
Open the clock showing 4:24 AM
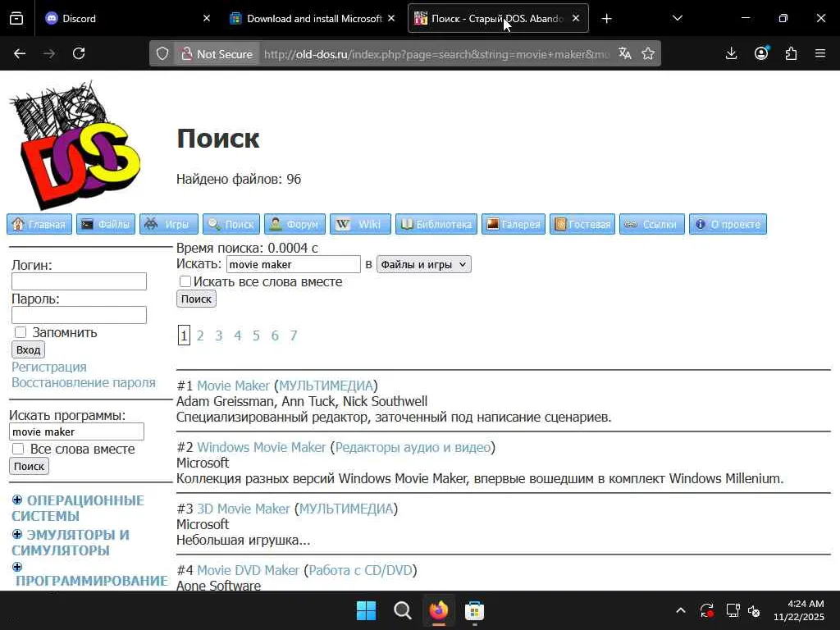[799, 610]
